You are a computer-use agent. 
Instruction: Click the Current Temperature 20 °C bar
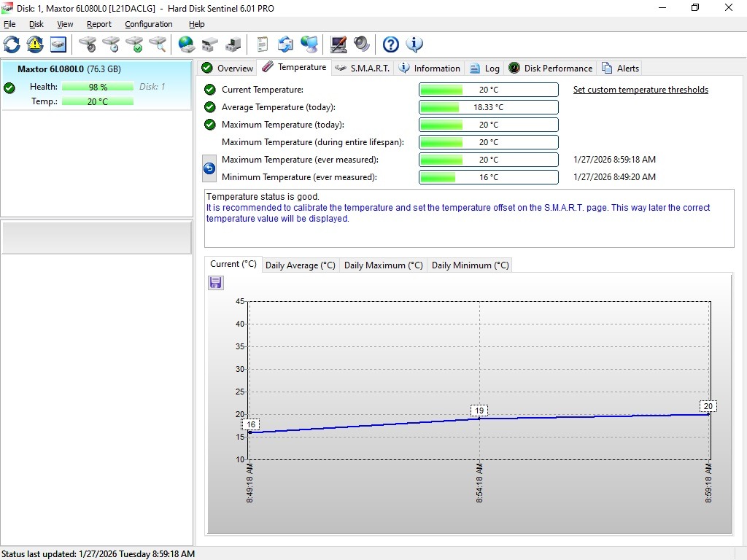[x=488, y=90]
